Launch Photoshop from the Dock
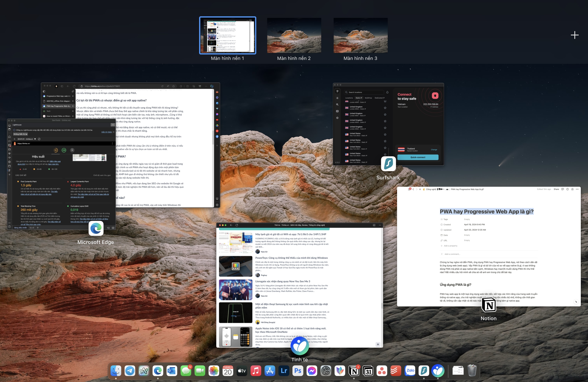Screen dimensions: 588x382 tap(298, 371)
